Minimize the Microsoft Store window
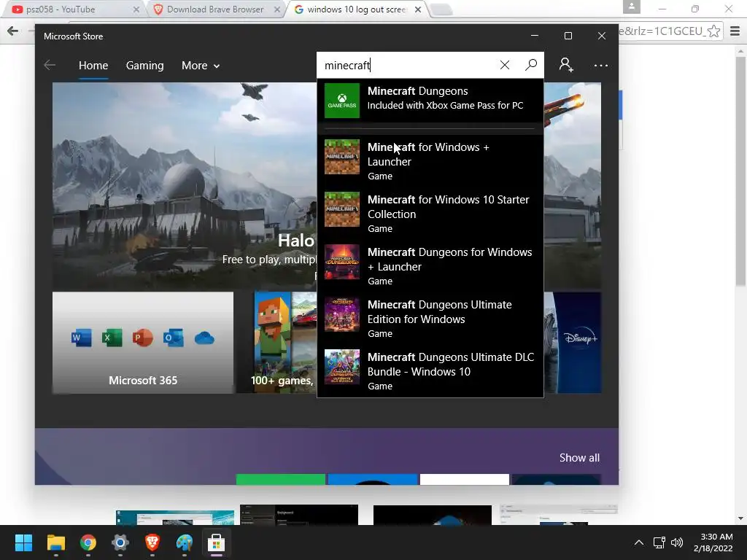 click(535, 36)
